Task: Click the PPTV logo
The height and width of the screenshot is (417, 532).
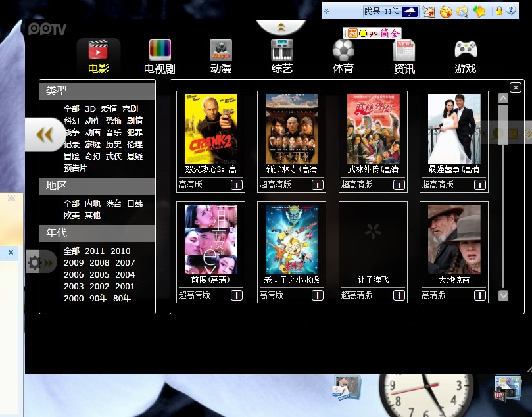Action: [47, 29]
